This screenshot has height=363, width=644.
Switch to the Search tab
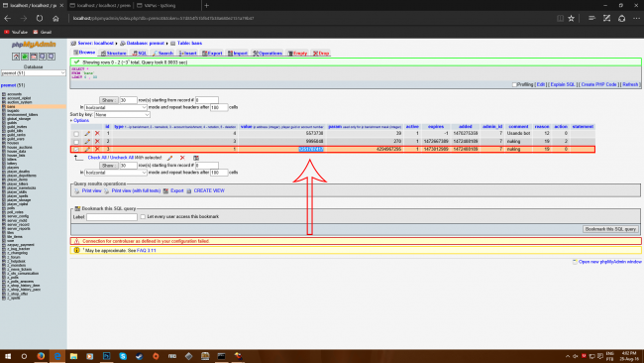[163, 54]
